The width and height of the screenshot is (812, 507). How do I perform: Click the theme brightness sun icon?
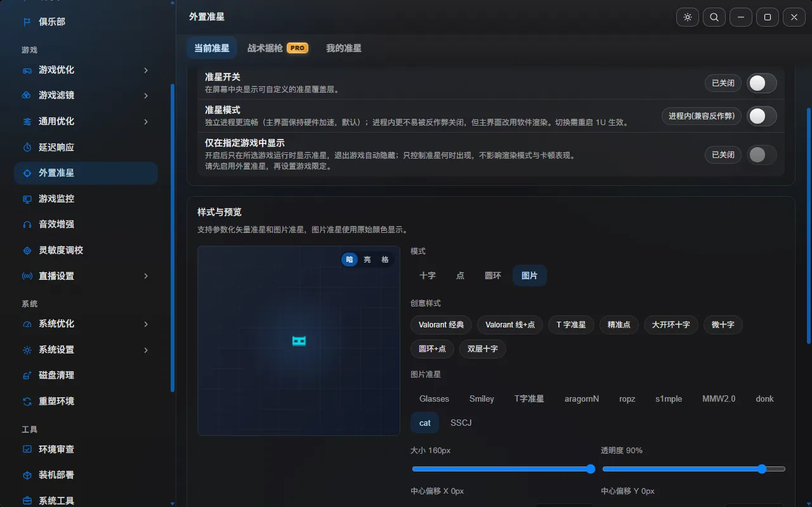click(x=688, y=17)
